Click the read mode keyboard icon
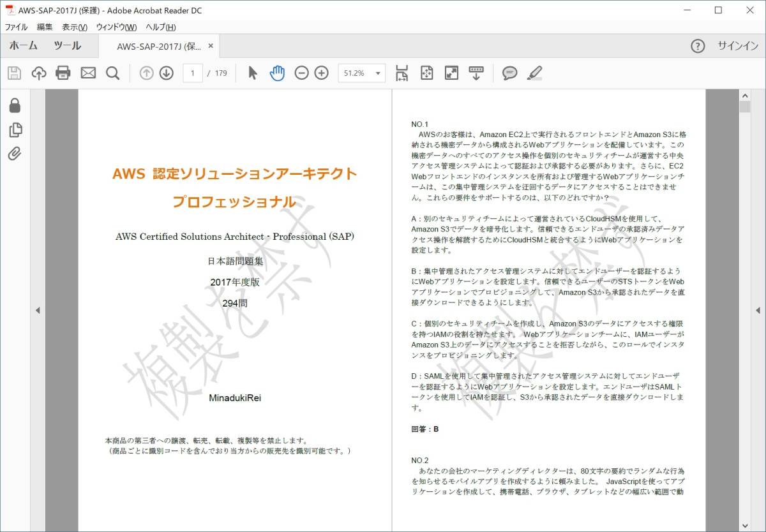The height and width of the screenshot is (532, 766). coord(476,73)
